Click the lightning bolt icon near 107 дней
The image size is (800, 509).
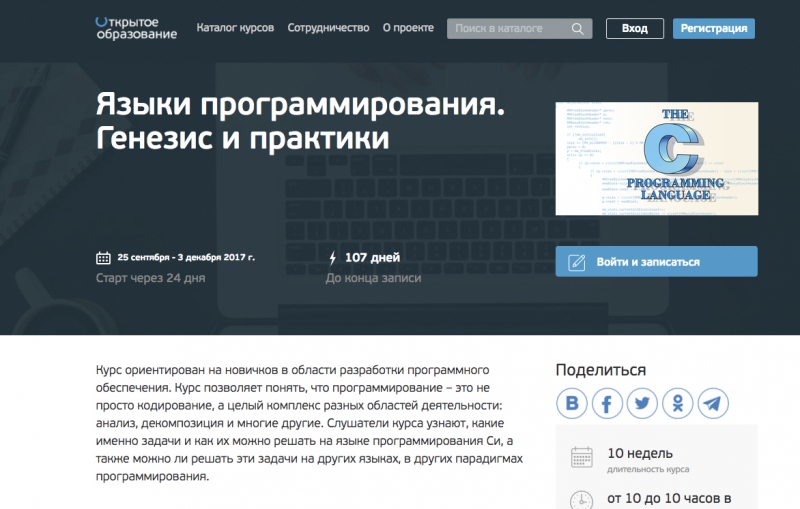coord(333,258)
